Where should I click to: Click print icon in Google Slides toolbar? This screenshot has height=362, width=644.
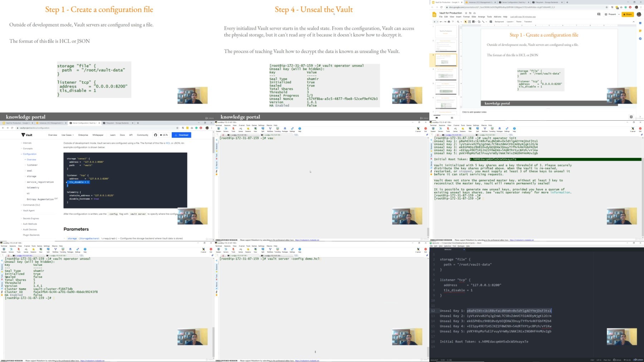click(x=449, y=21)
